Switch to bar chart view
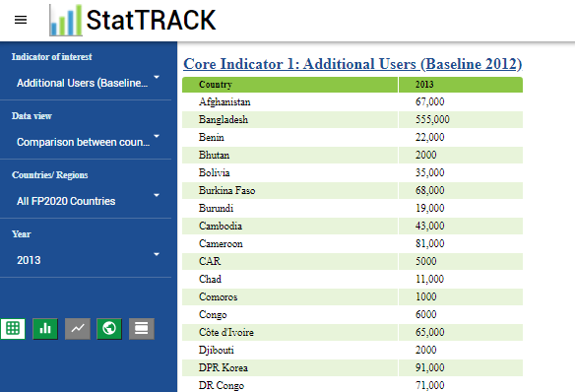Screen dimensions: 575x392 click(45, 329)
